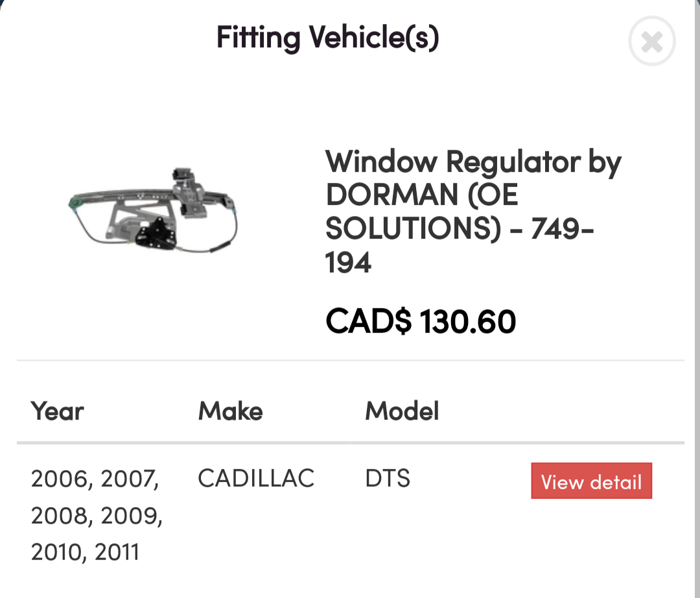The height and width of the screenshot is (598, 700).
Task: Click the View detail button
Action: [591, 481]
